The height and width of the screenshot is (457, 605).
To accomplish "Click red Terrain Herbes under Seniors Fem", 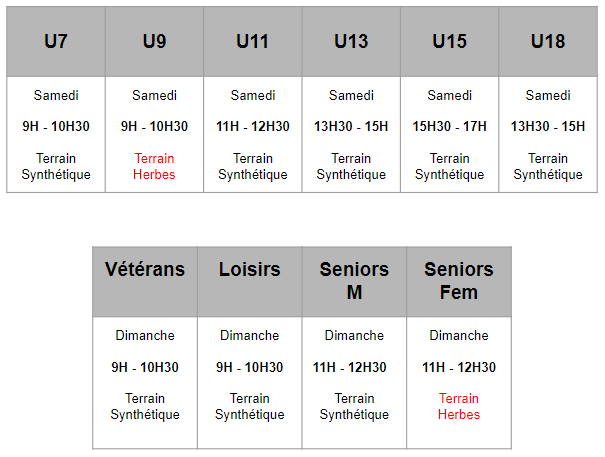I will [x=458, y=406].
